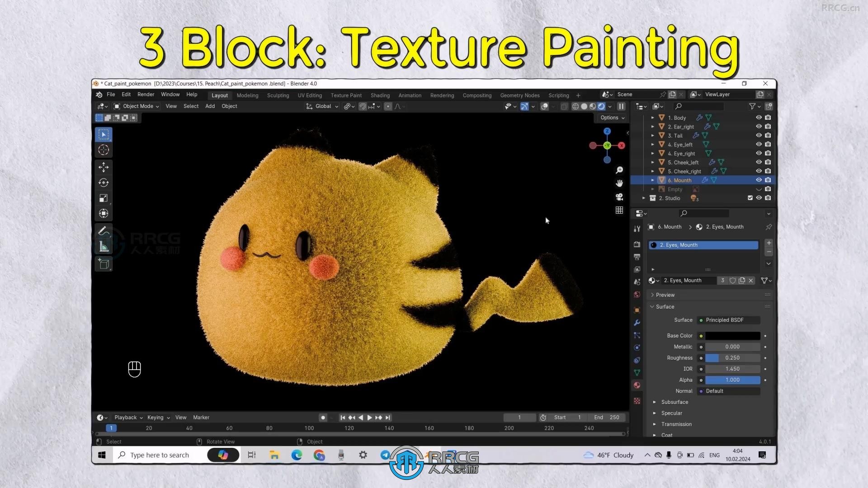Click the Normal Default field
Viewport: 868px width, 488px height.
728,391
